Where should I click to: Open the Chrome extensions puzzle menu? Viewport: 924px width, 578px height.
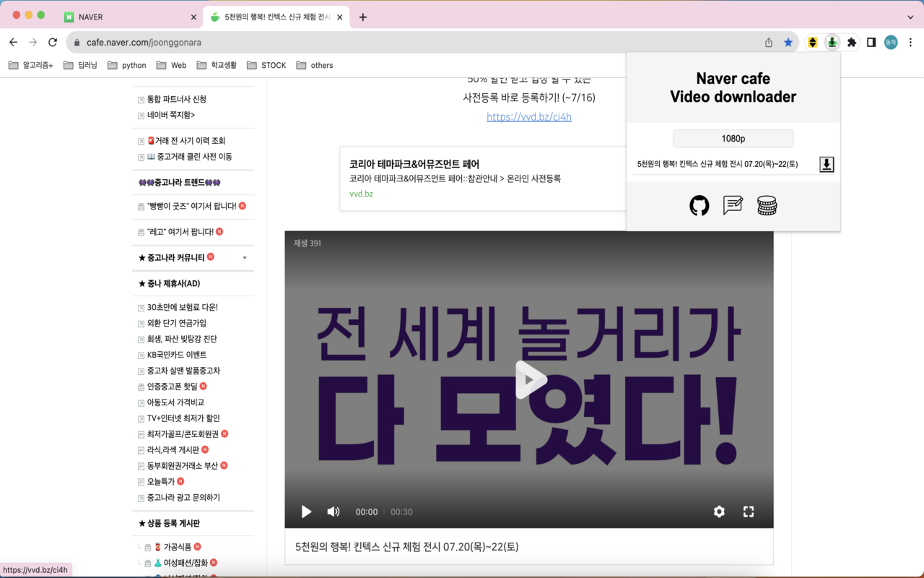tap(851, 42)
